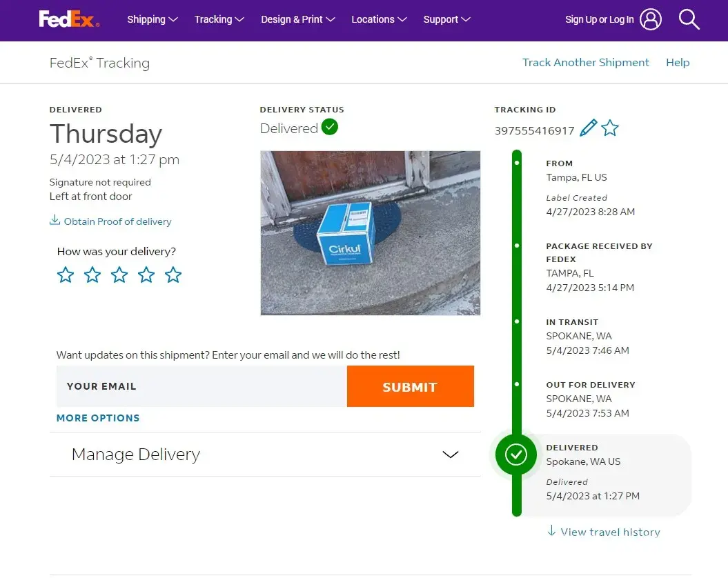Rate delivery with the first star

(x=66, y=275)
